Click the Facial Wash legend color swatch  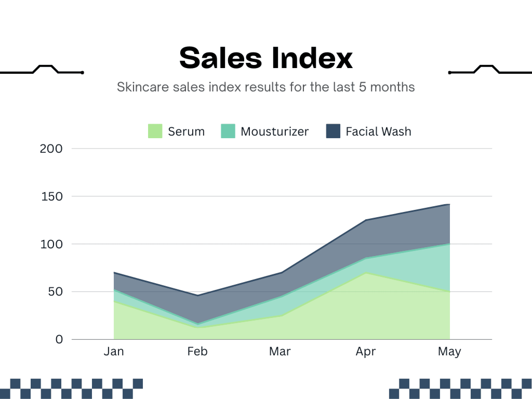pos(333,131)
